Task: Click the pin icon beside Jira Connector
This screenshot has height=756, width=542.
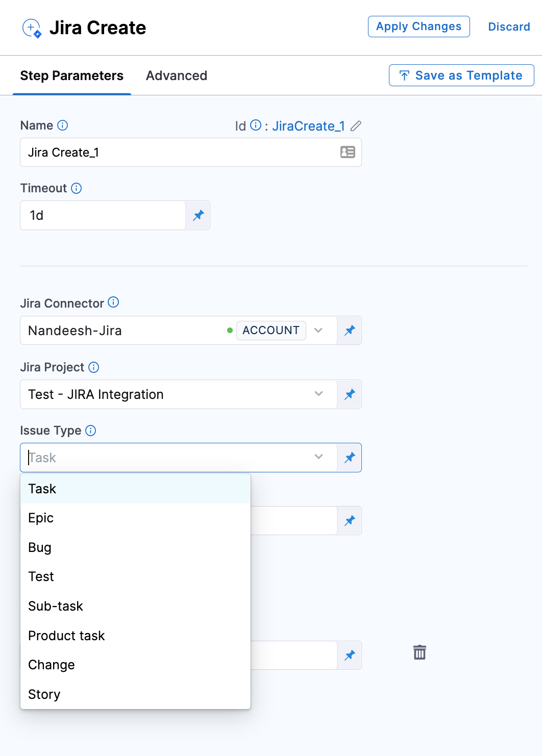Action: 350,331
